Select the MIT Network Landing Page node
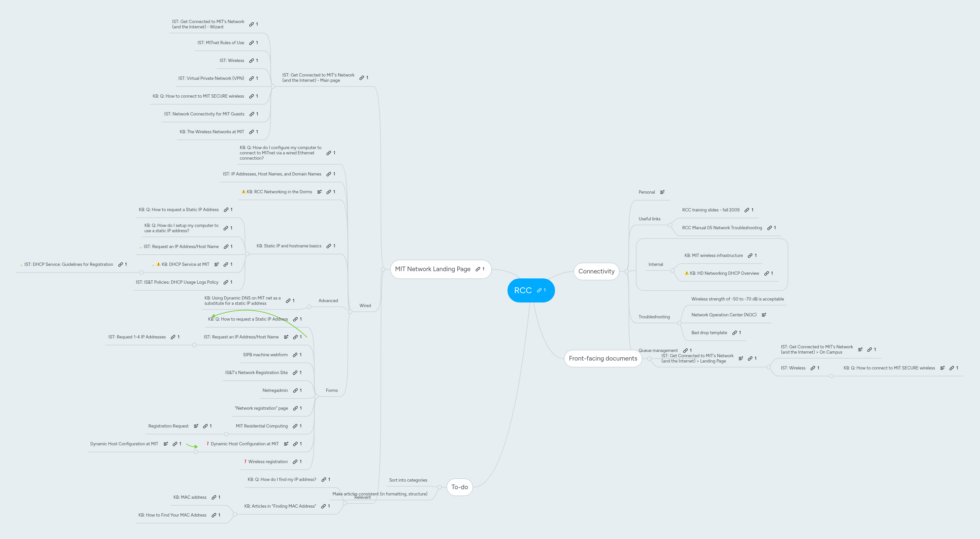This screenshot has width=980, height=539. coord(441,269)
